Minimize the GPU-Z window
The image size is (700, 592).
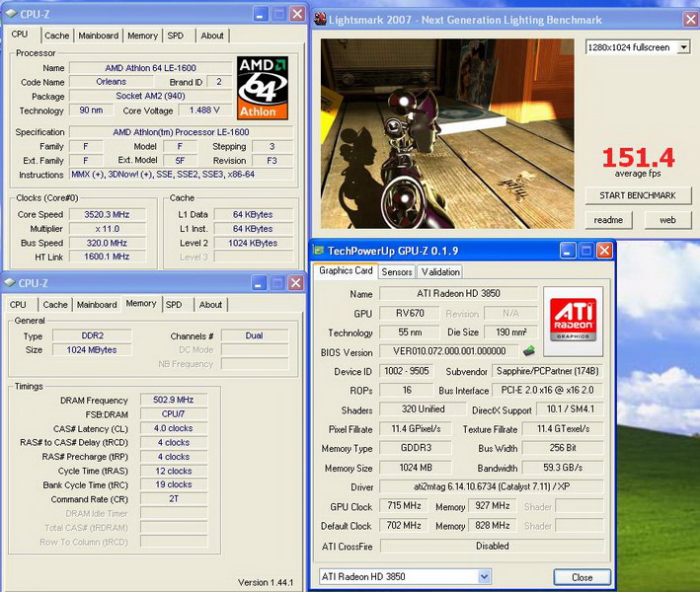(567, 251)
